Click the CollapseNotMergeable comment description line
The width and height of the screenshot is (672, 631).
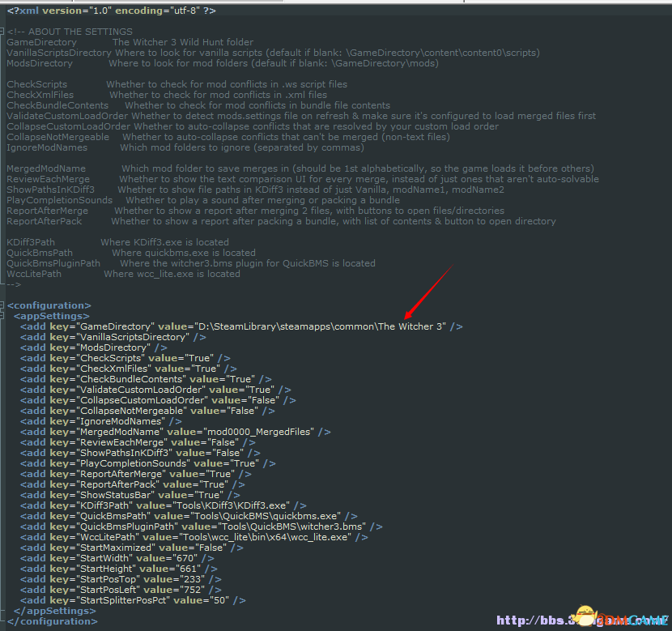[228, 137]
